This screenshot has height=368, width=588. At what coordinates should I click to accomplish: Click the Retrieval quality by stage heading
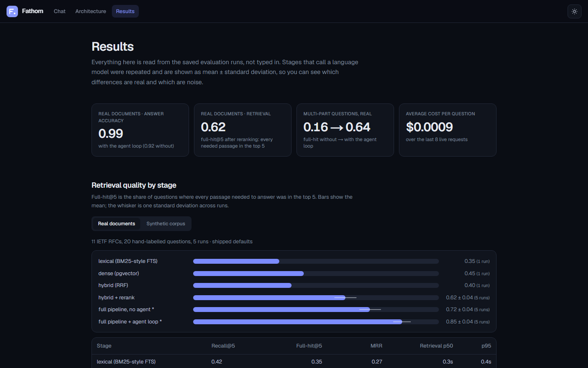tap(134, 185)
